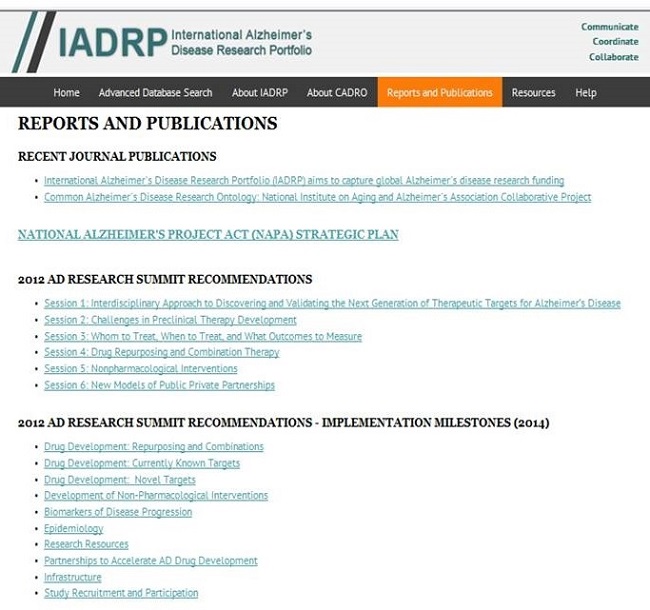Image resolution: width=650 pixels, height=610 pixels.
Task: Open the IADRP global research funding article link
Action: [304, 181]
